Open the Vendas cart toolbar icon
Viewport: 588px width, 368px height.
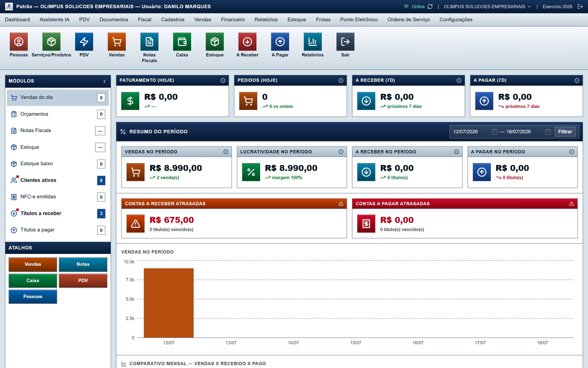117,42
